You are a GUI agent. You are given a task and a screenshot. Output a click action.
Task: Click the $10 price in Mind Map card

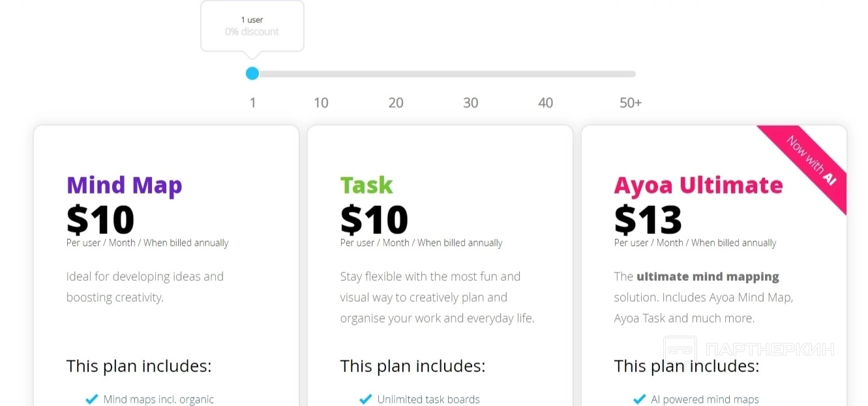(100, 220)
